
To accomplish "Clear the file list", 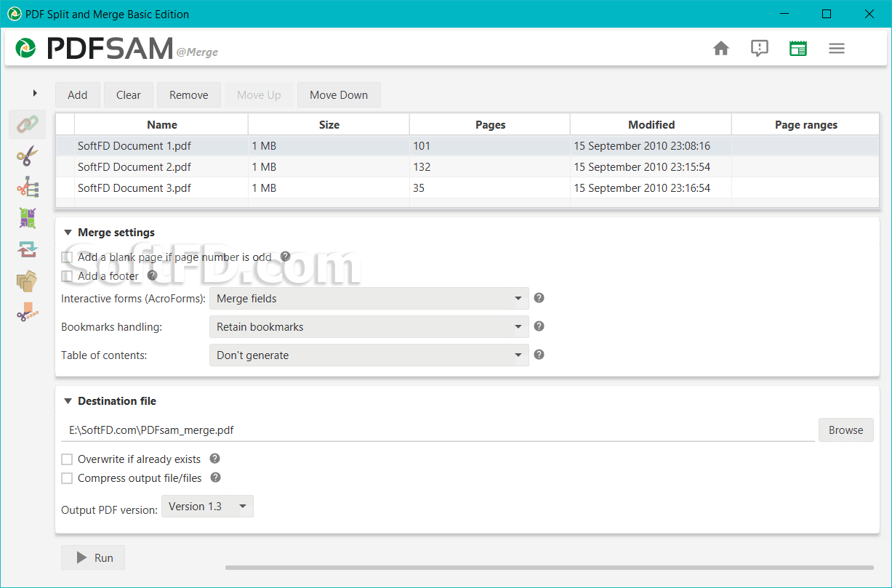I will pos(129,95).
